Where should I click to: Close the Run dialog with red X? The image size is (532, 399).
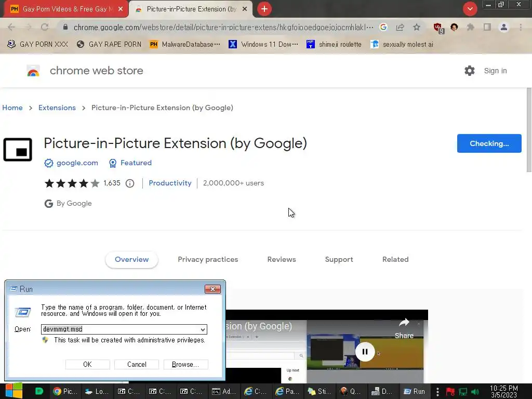[212, 289]
